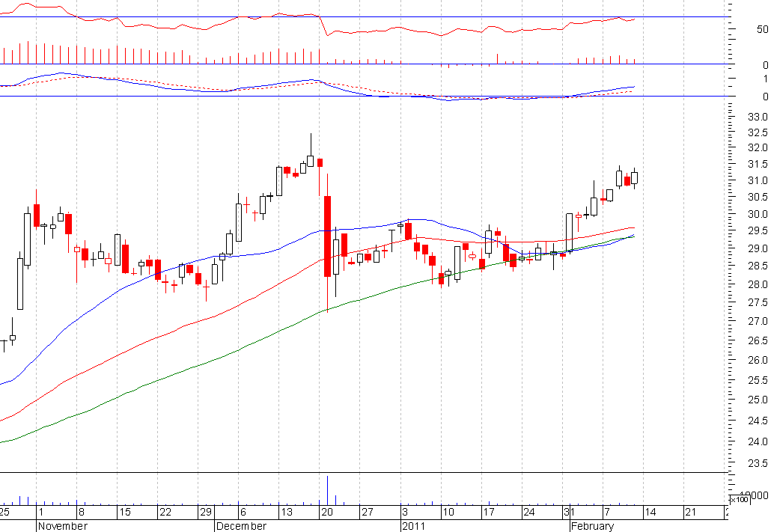Select date label 3 under 2011
771x532 pixels.
405,512
